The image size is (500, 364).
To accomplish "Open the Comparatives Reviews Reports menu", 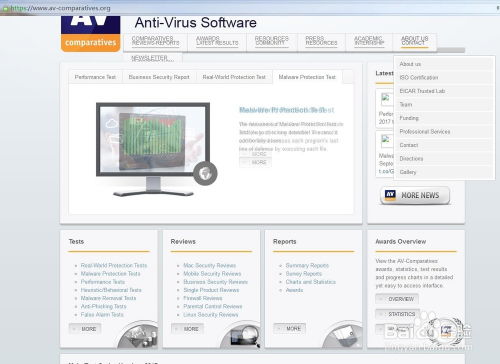I will pos(155,41).
